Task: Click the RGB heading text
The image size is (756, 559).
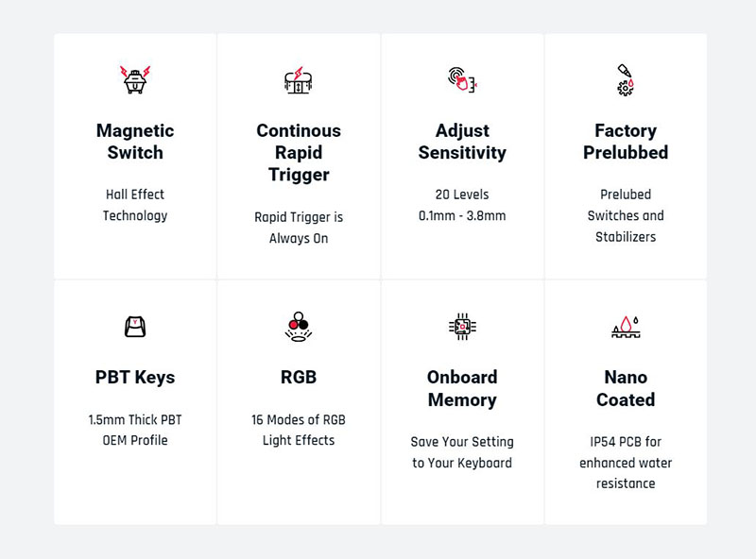Action: (x=299, y=377)
